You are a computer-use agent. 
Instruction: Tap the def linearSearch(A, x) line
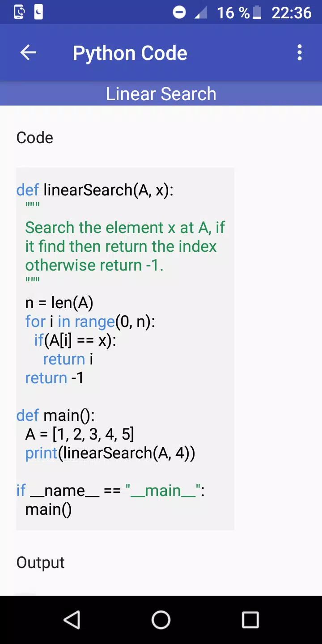point(95,190)
